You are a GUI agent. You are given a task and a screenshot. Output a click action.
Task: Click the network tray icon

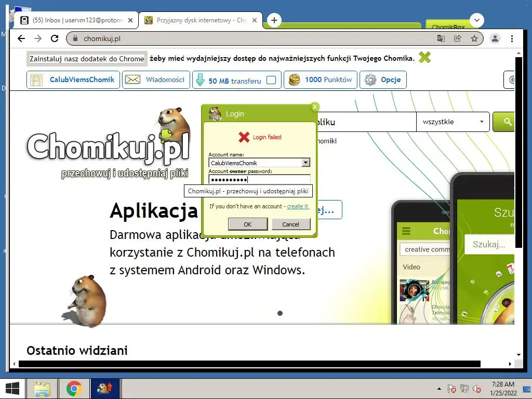point(464,389)
